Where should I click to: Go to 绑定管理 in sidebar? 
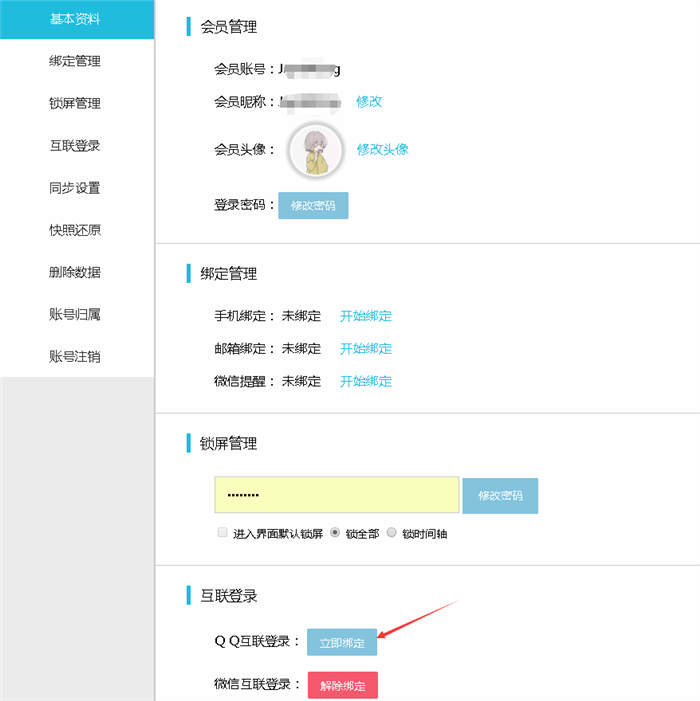(x=75, y=61)
